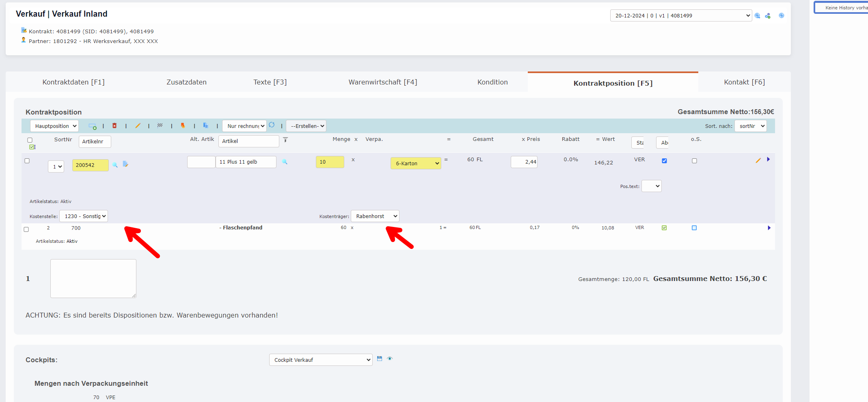Click the add new position icon
This screenshot has width=868, height=402.
point(92,126)
